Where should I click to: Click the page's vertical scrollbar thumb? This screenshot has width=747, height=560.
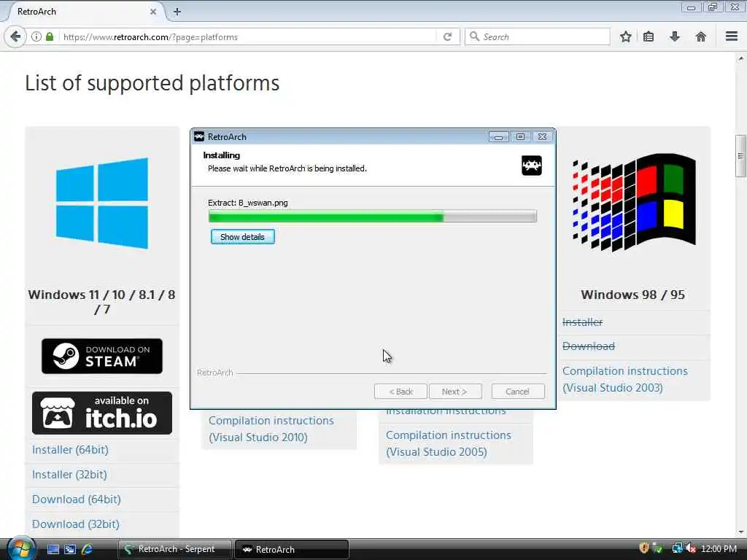coord(740,156)
